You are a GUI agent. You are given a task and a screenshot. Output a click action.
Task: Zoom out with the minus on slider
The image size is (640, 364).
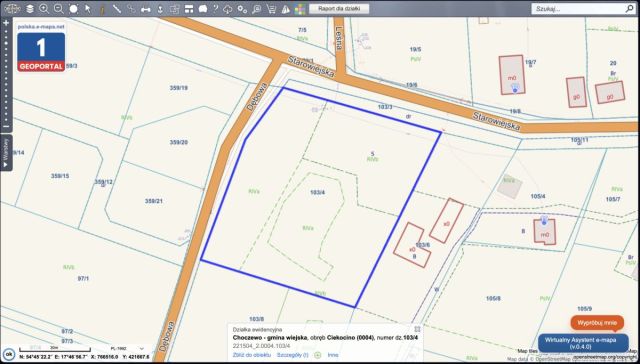(x=6, y=127)
